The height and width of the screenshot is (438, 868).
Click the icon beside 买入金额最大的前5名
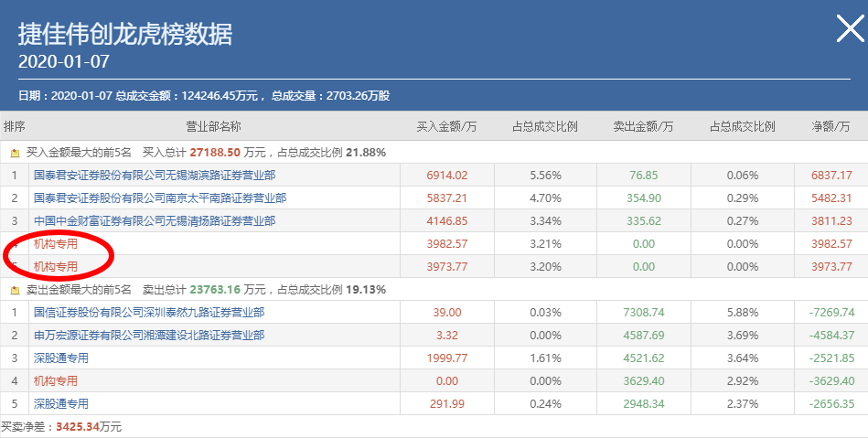[15, 153]
